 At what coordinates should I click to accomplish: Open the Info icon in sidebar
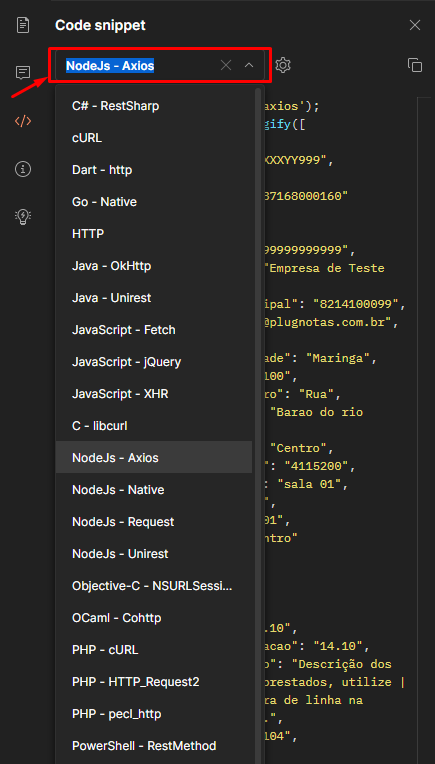tap(23, 169)
